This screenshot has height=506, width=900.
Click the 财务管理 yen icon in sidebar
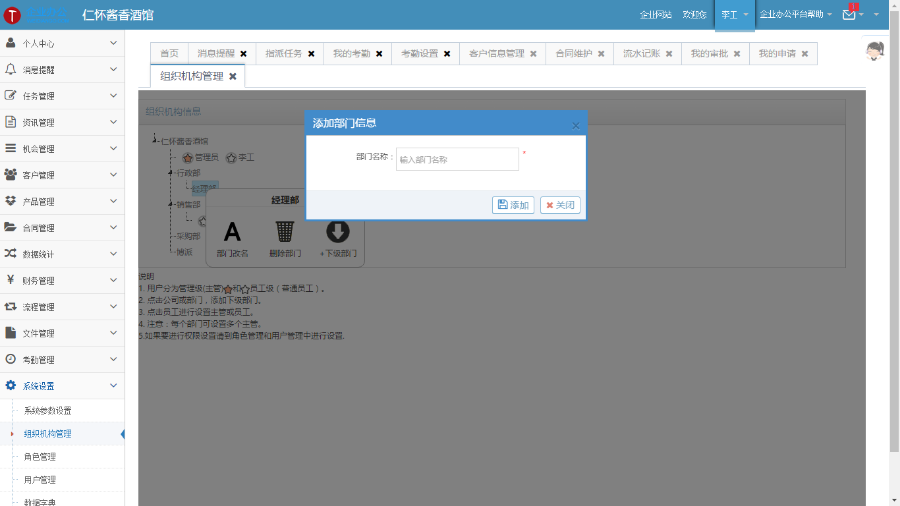[x=10, y=280]
